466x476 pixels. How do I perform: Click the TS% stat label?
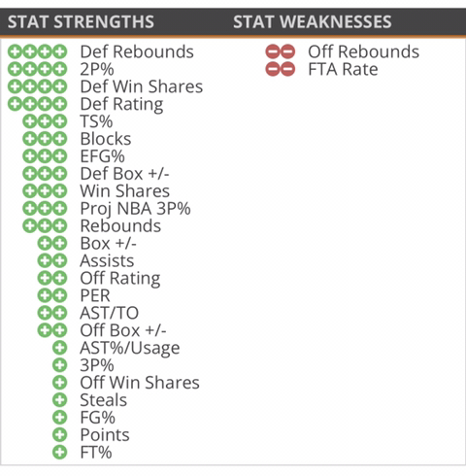point(96,121)
